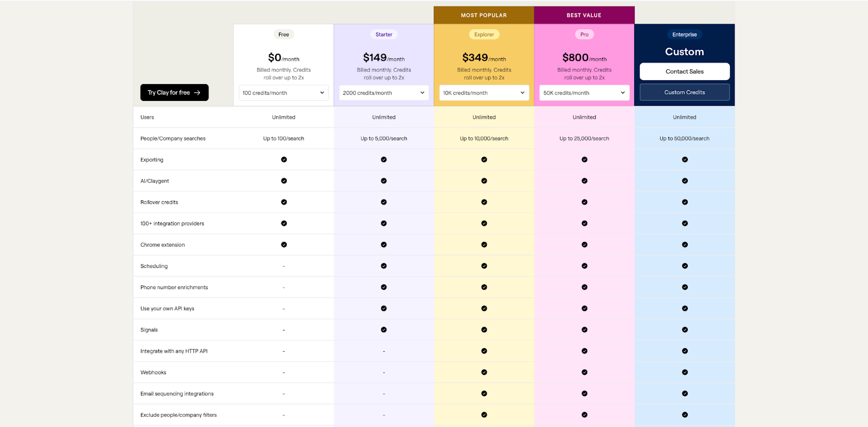
Task: Open the Starter plan 2000 credits/month dropdown
Action: click(384, 93)
